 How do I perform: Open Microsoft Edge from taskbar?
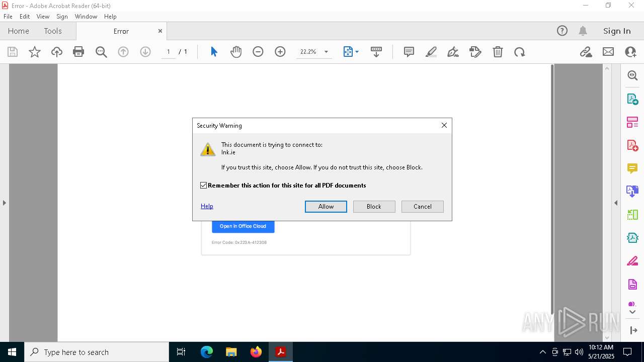(x=207, y=352)
